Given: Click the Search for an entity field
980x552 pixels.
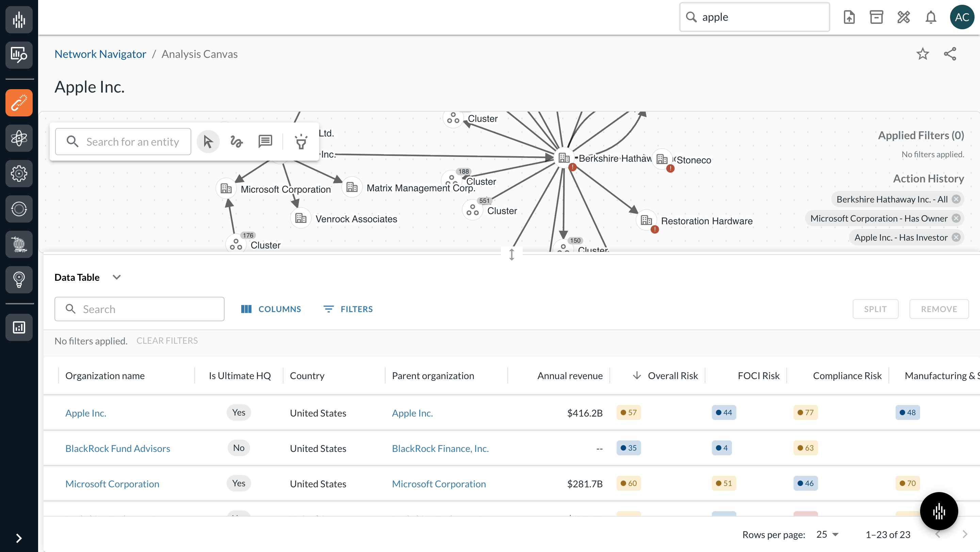Looking at the screenshot, I should pos(123,142).
